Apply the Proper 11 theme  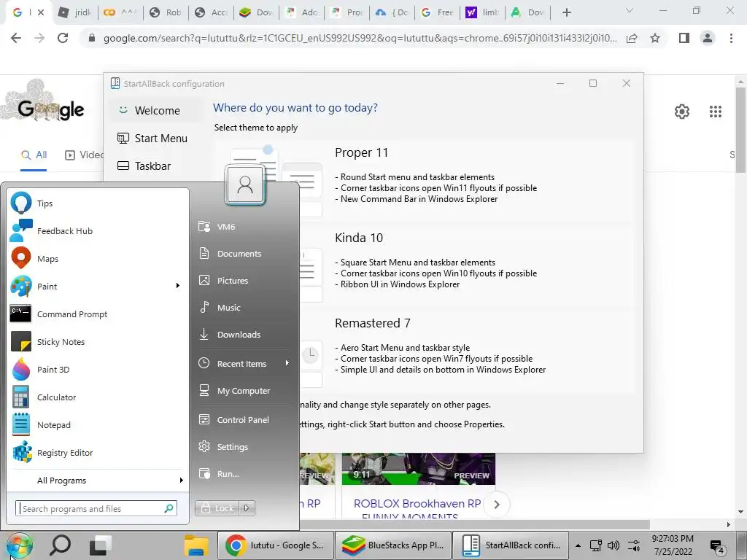(424, 180)
